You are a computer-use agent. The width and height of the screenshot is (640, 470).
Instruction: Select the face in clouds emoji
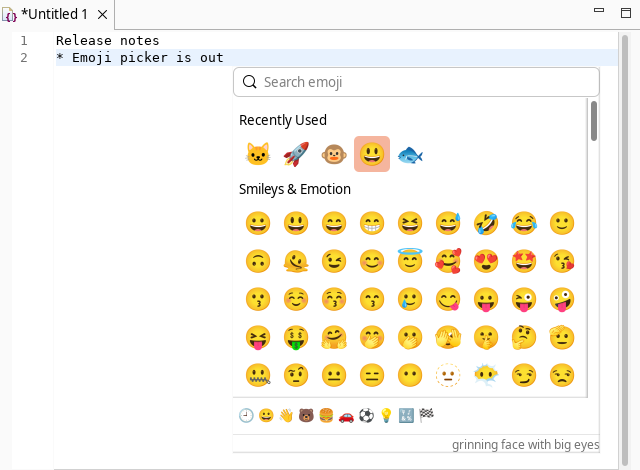coord(486,375)
